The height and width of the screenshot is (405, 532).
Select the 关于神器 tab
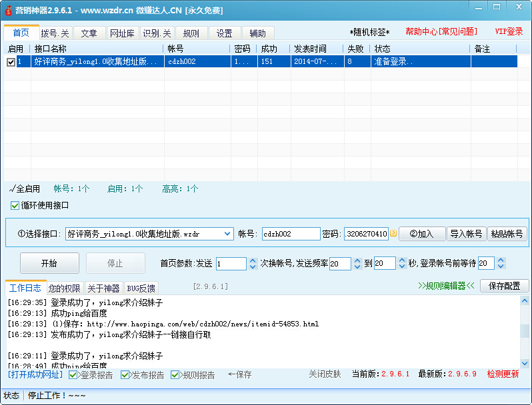point(104,288)
